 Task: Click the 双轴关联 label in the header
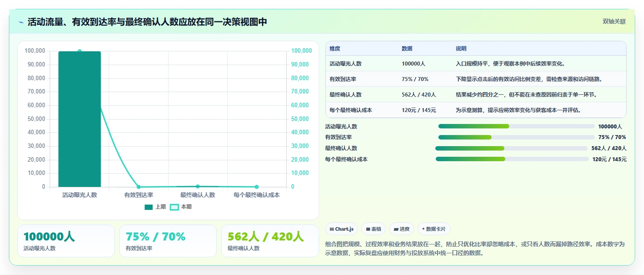tap(614, 22)
